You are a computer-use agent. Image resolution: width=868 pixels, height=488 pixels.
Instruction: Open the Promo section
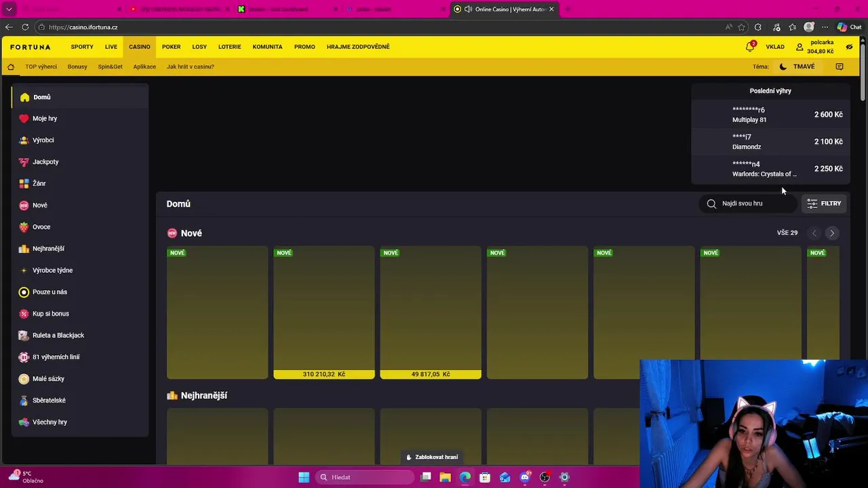[304, 47]
